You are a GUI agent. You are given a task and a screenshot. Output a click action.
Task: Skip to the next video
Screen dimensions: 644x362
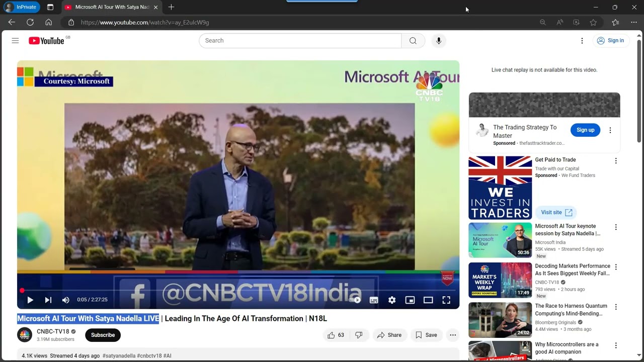[48, 300]
